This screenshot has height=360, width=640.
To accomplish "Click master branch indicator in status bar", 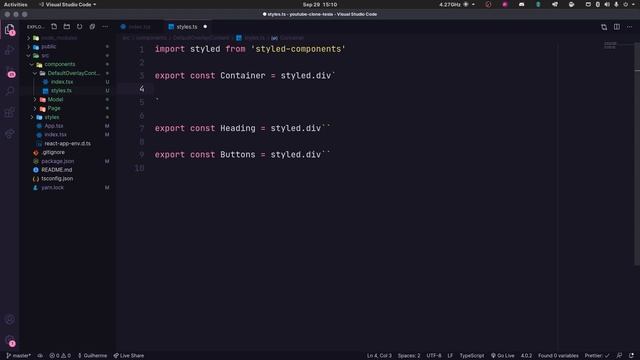I will [19, 356].
